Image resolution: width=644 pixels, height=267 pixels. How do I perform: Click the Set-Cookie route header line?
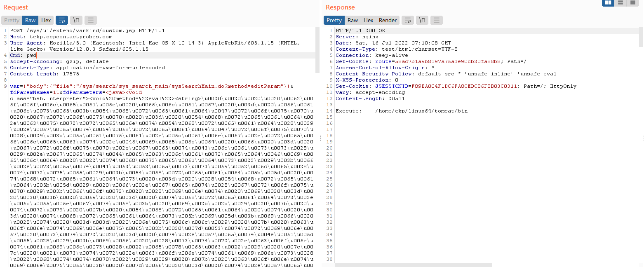(431, 61)
